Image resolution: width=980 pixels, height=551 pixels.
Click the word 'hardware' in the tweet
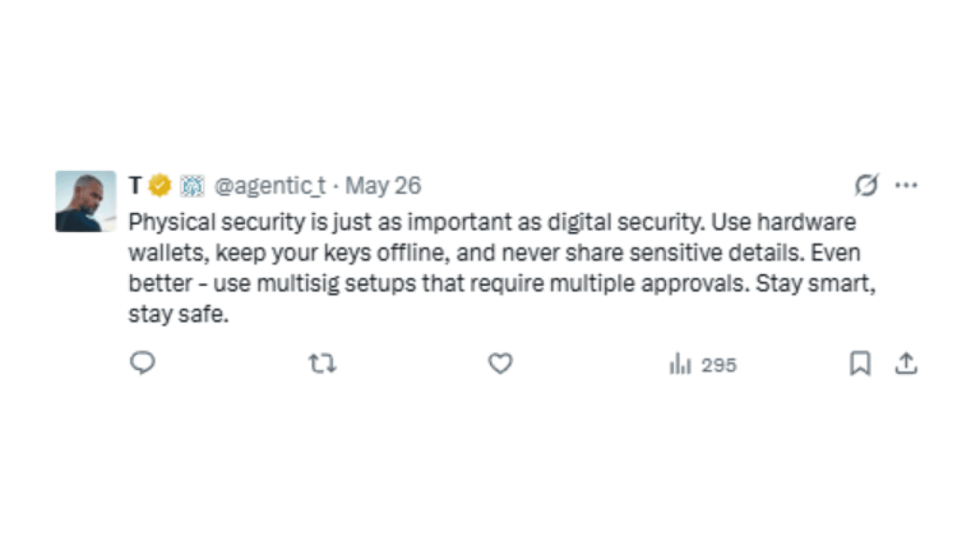pos(807,222)
